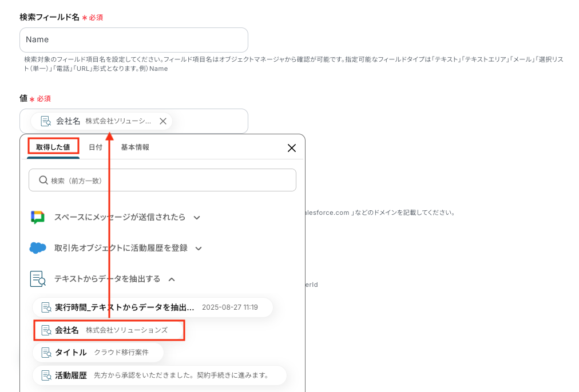Close the value picker popup
579x392 pixels.
coord(292,148)
